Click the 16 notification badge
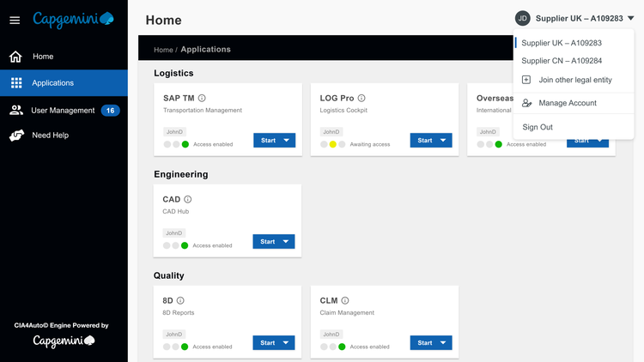This screenshot has width=644, height=362. 110,111
